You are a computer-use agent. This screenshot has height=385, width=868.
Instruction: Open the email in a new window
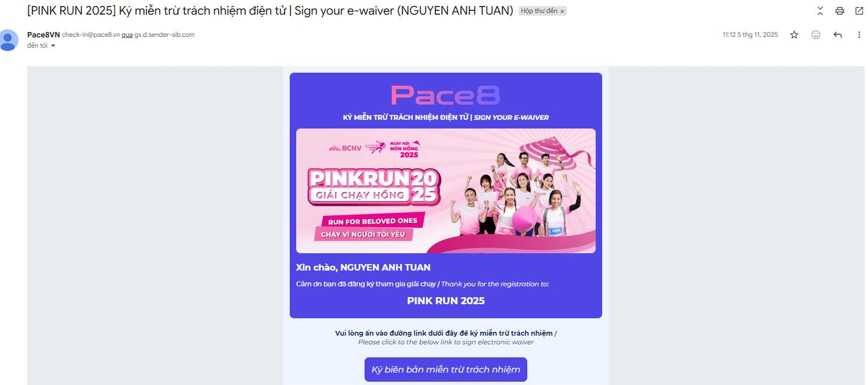[859, 11]
